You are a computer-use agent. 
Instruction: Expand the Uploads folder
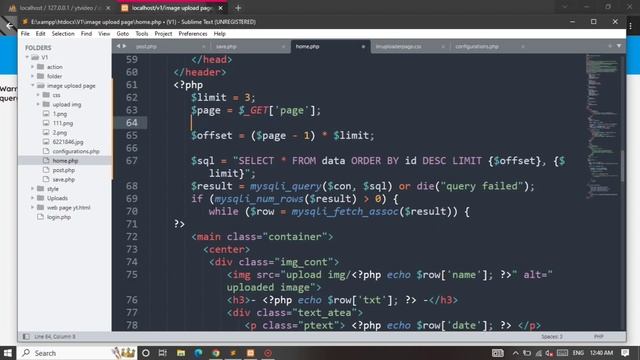[33, 198]
